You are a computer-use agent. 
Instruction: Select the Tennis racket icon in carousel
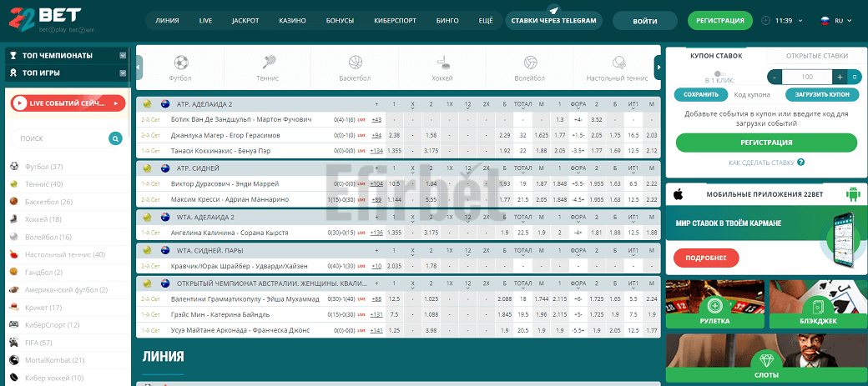coord(269,62)
